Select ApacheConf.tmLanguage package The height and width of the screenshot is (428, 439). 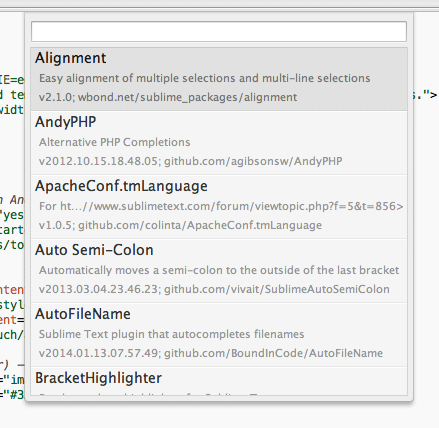[x=219, y=207]
